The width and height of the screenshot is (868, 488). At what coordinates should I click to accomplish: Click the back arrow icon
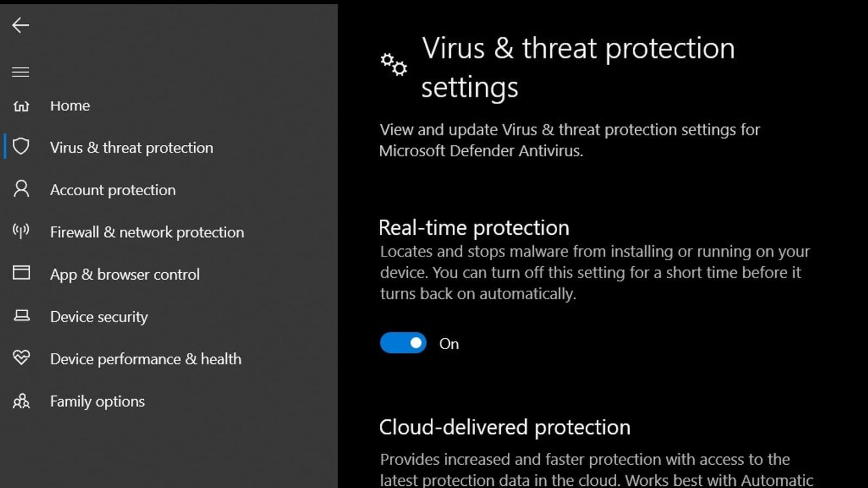(x=21, y=25)
